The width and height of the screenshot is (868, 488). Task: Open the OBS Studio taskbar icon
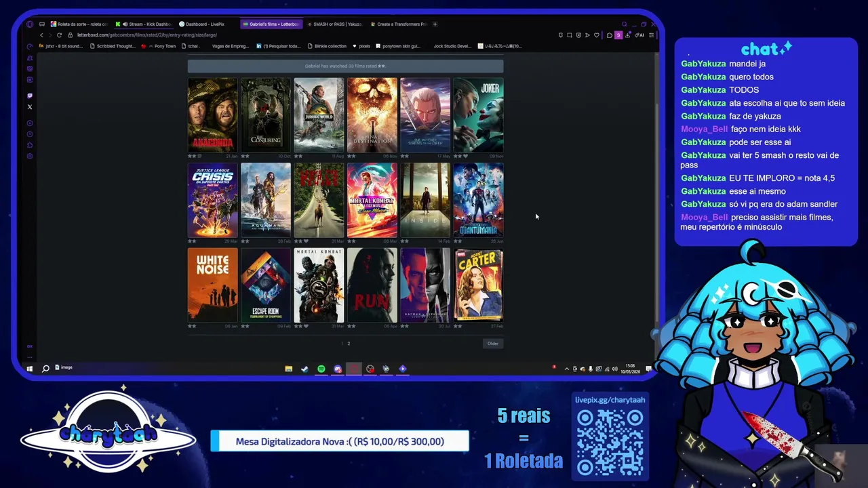370,369
